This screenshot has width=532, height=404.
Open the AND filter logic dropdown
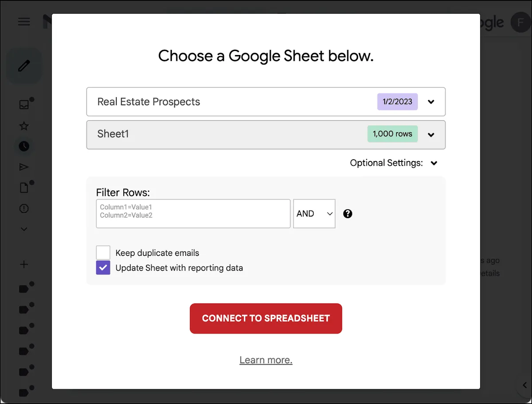point(314,214)
